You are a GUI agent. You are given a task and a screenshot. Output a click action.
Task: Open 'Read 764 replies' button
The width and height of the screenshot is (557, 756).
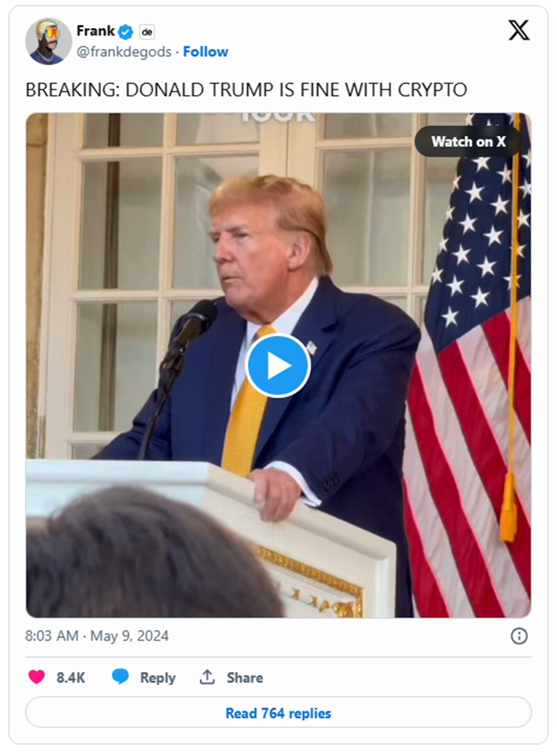point(278,712)
